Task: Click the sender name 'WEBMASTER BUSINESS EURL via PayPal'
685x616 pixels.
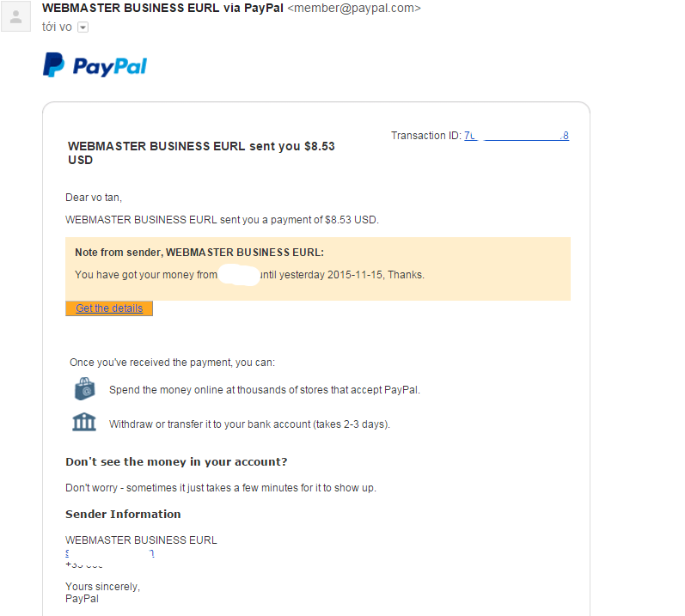Action: coord(162,8)
